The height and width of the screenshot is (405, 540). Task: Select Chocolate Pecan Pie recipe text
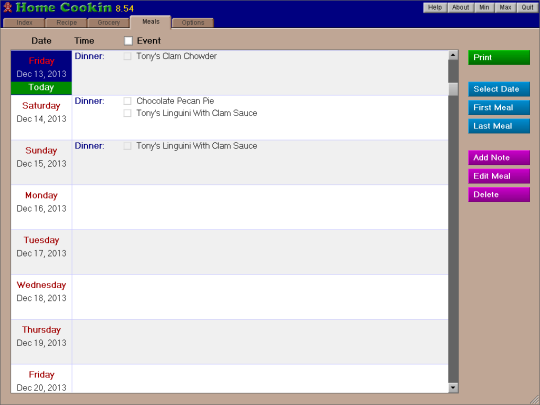pos(175,101)
